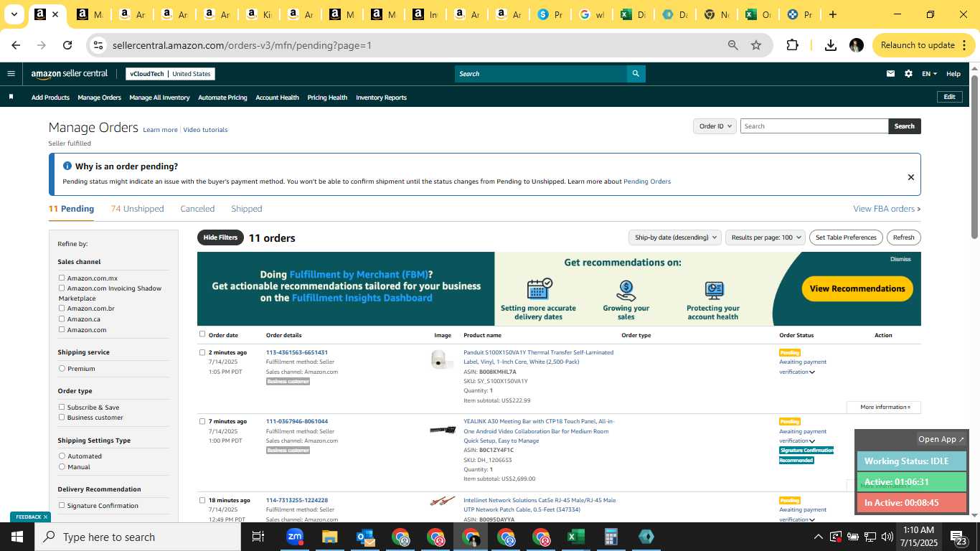The width and height of the screenshot is (980, 551).
Task: Open Account Health menu
Action: pyautogui.click(x=277, y=98)
